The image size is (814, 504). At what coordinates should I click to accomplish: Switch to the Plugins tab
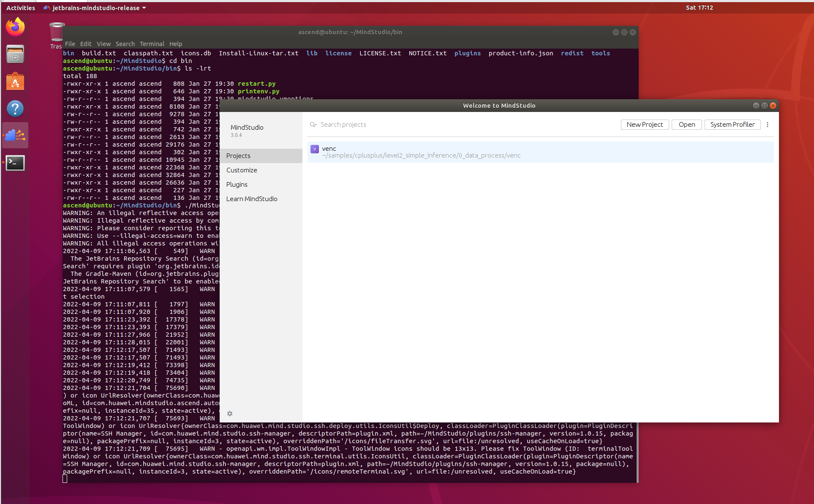coord(237,185)
